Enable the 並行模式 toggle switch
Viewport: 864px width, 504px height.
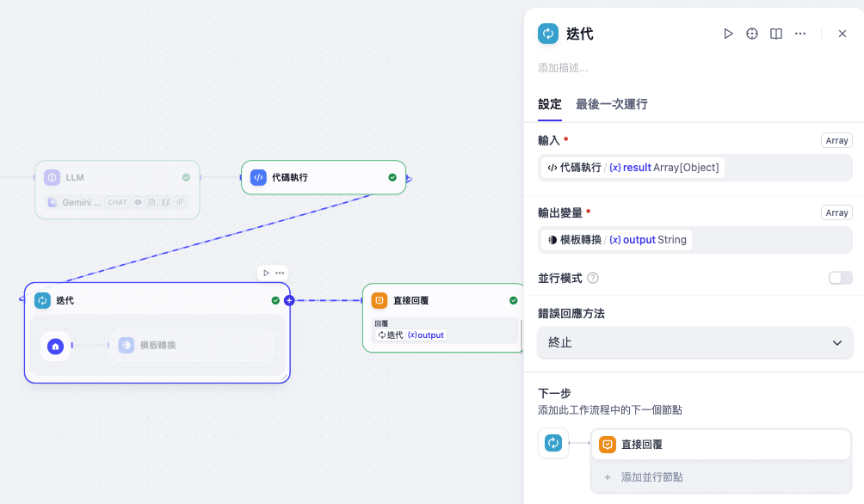840,278
